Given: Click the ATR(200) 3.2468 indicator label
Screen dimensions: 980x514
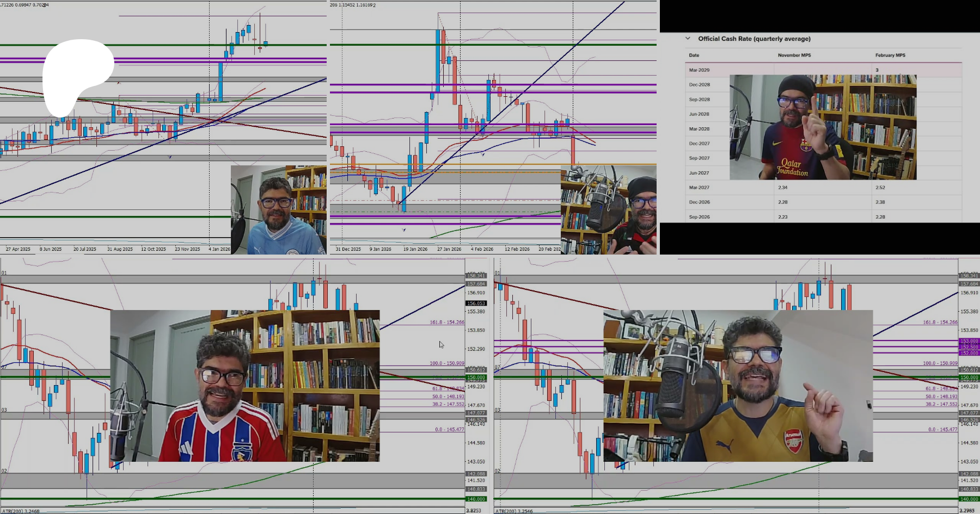Looking at the screenshot, I should (21, 511).
